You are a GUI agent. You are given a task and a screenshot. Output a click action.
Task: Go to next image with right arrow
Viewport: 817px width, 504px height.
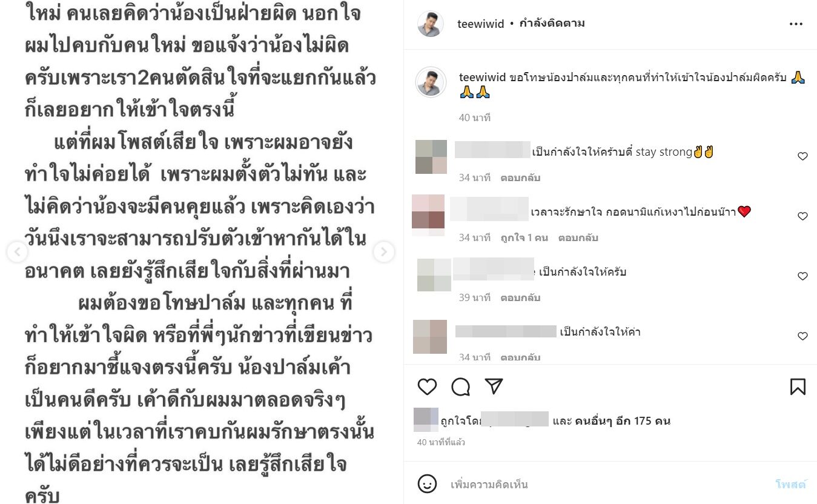point(383,252)
